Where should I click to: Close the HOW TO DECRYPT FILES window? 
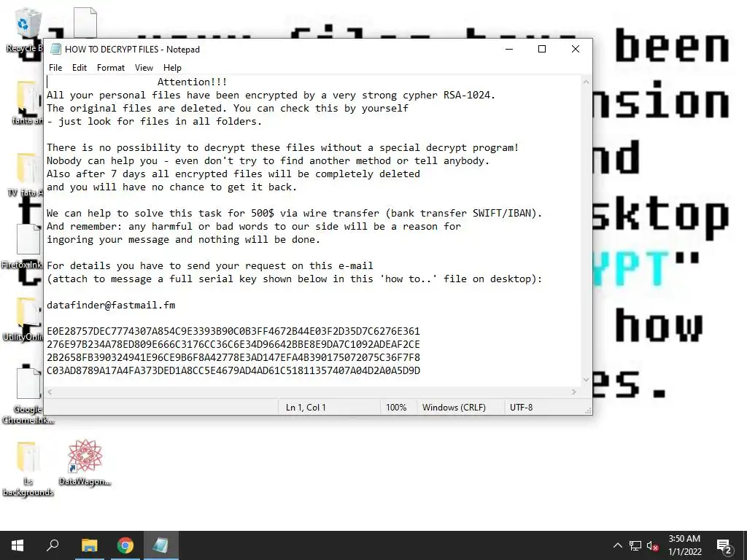(575, 49)
